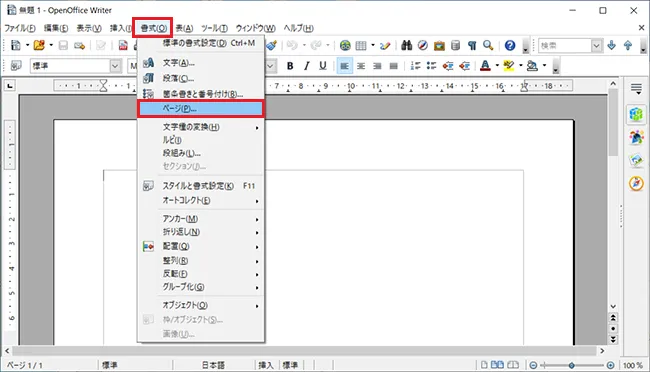Viewport: 650px width, 372px height.
Task: Click the Insert Table grid icon
Action: [361, 45]
